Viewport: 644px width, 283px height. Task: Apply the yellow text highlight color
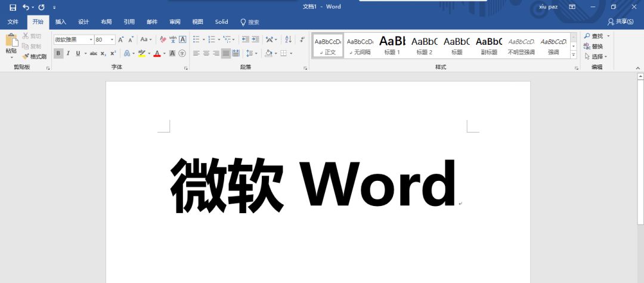pos(142,53)
